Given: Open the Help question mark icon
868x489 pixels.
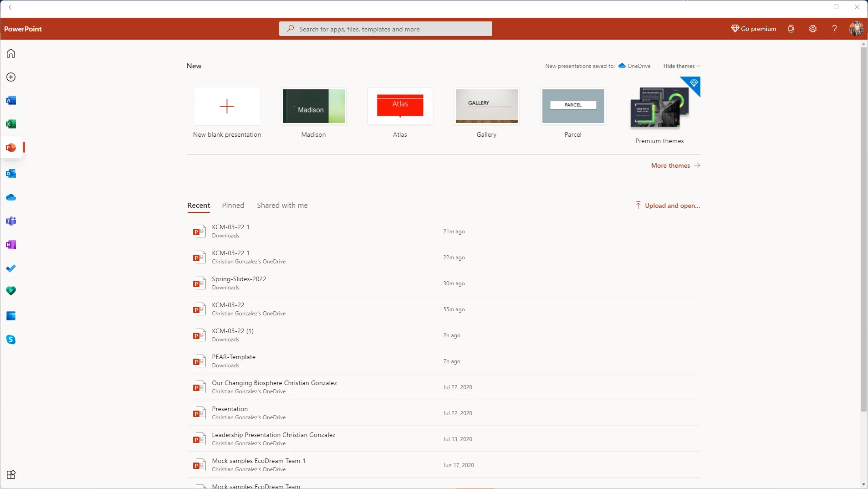Looking at the screenshot, I should [x=834, y=29].
